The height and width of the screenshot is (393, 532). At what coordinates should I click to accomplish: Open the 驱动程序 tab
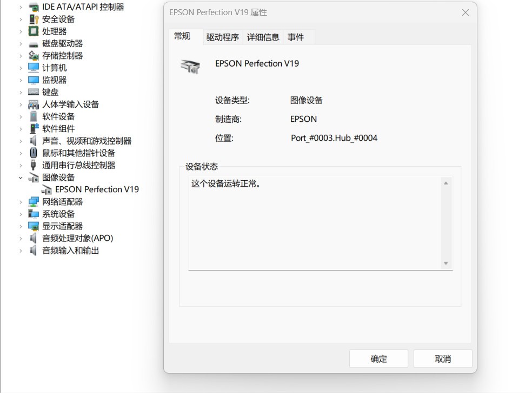point(223,37)
